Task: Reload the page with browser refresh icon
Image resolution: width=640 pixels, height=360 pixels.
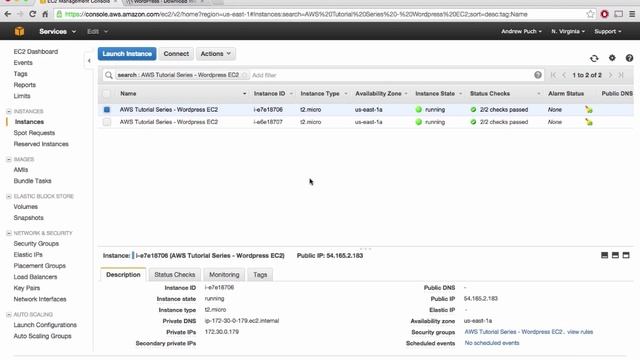Action: tap(33, 14)
